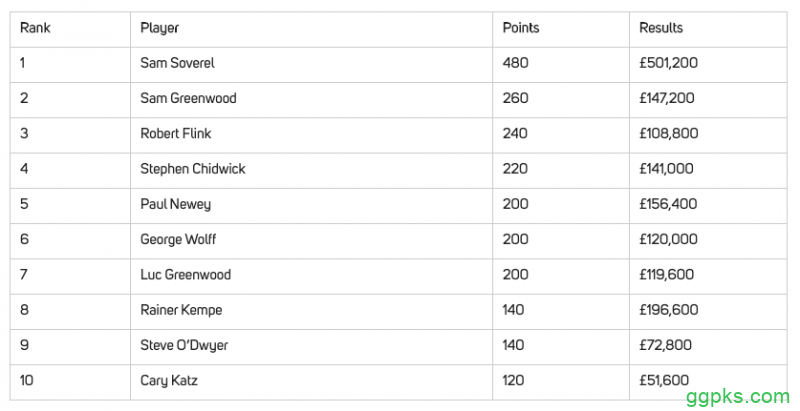Click on Robert Flink's name
Viewport: 800px width, 411px height.
click(176, 133)
